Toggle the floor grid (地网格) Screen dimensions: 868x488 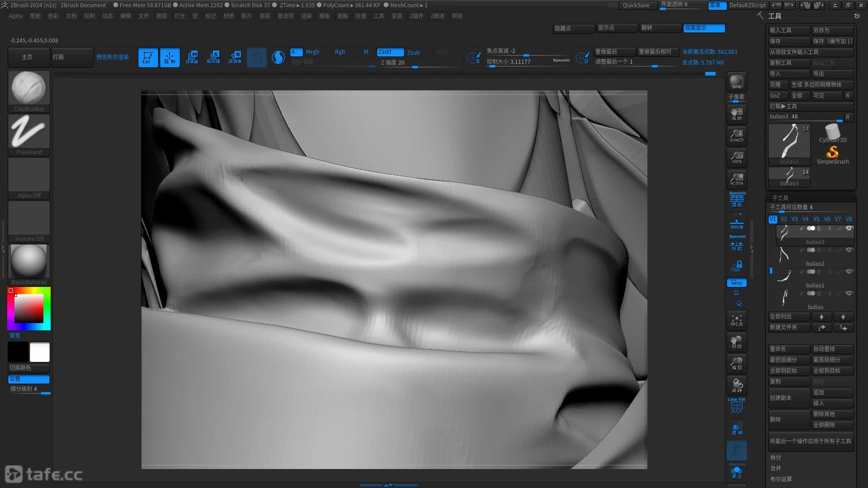pyautogui.click(x=736, y=223)
